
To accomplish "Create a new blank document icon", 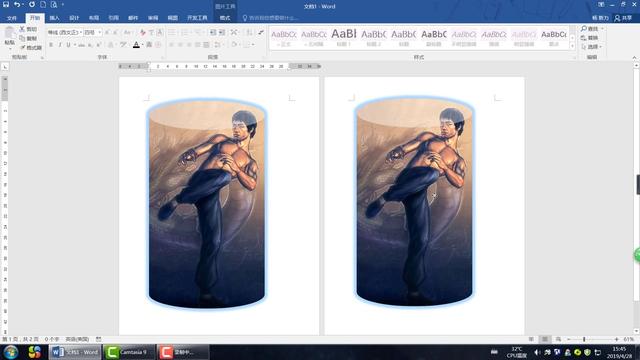I will tap(43, 4).
